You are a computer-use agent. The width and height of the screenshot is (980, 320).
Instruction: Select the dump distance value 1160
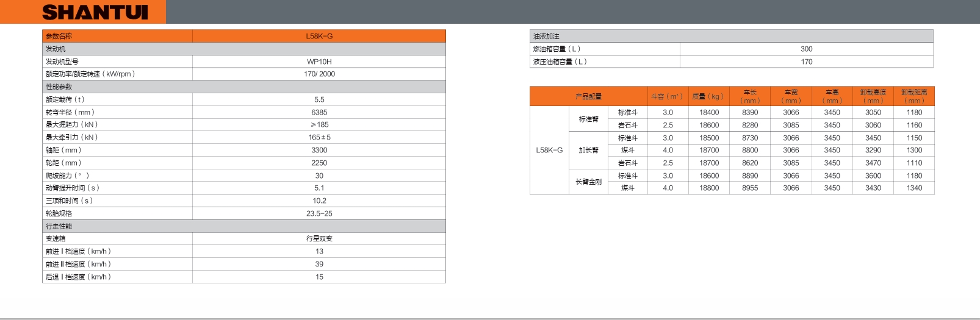914,125
